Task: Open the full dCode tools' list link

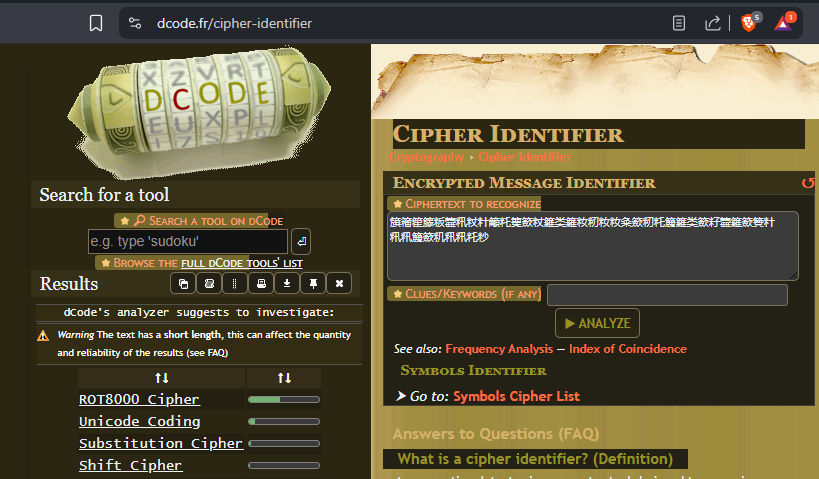Action: [242, 263]
